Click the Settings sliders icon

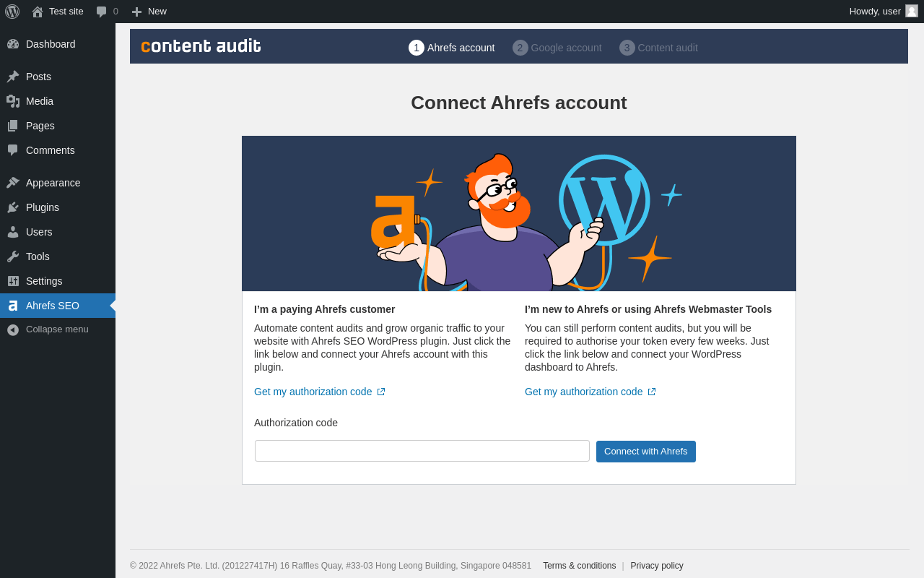click(13, 281)
